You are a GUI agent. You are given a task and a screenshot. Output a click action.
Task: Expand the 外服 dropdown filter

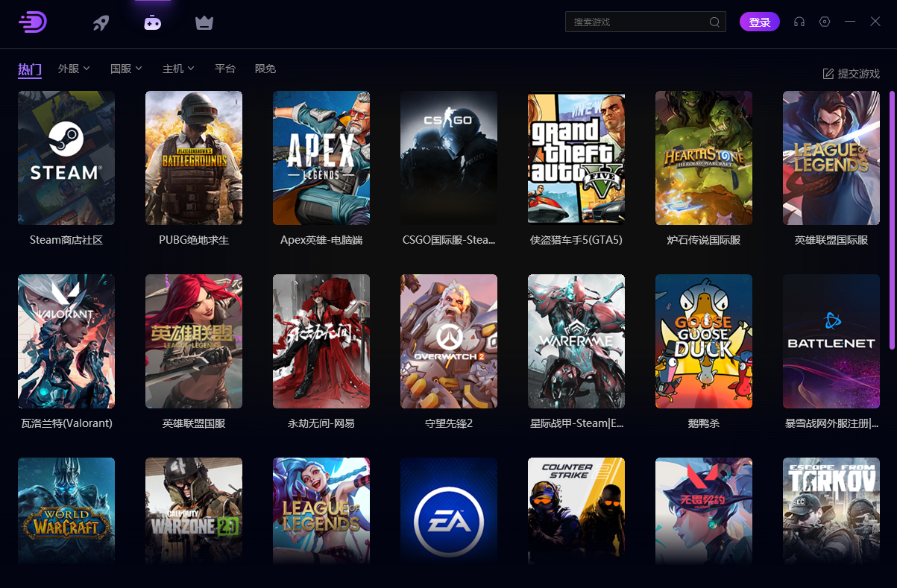coord(74,69)
